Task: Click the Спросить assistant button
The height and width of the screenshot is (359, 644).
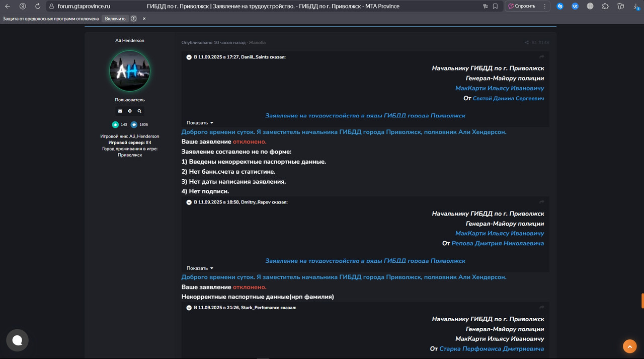Action: point(522,6)
